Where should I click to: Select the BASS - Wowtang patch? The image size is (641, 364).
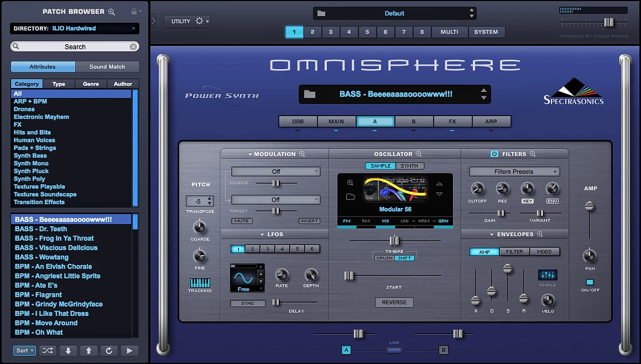pos(41,257)
